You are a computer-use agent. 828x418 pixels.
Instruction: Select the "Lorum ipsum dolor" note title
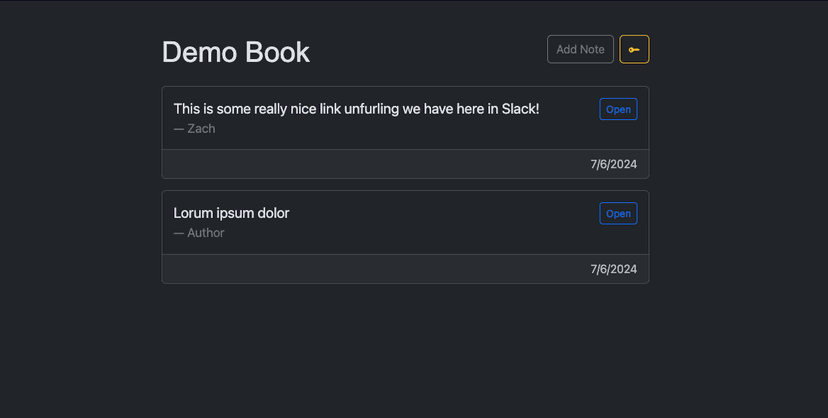[x=231, y=213]
